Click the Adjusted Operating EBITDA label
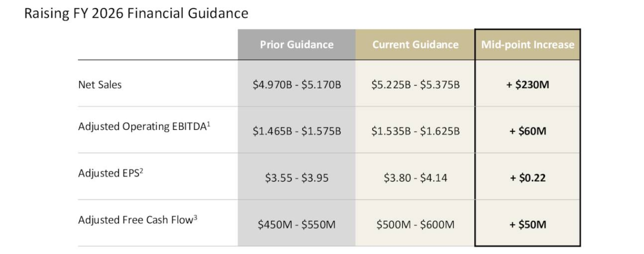Viewport: 644px width, 254px height. 144,127
